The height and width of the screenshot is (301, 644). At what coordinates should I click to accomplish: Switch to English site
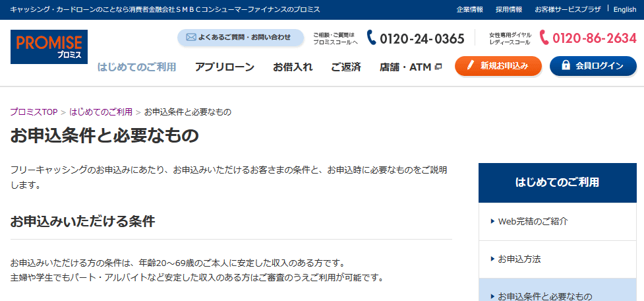[x=625, y=9]
